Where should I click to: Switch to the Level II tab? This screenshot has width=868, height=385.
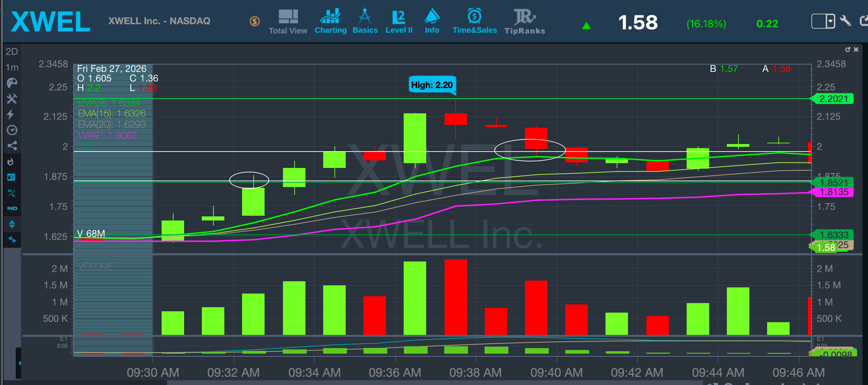[399, 22]
